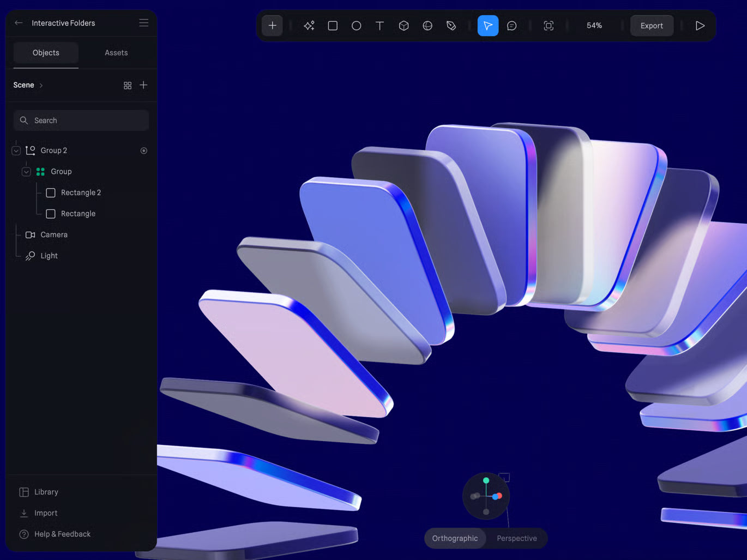The image size is (747, 560).
Task: Collapse the Group 2 tree item
Action: point(16,150)
